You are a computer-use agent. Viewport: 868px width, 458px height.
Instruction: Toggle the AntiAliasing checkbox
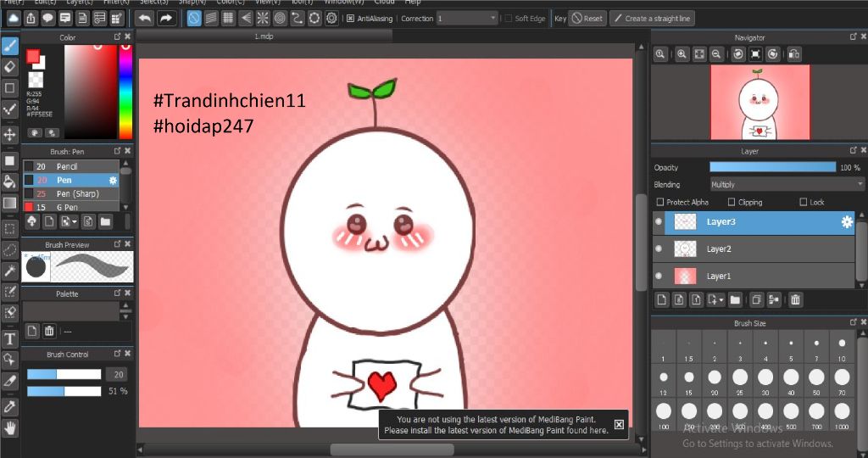(x=350, y=19)
